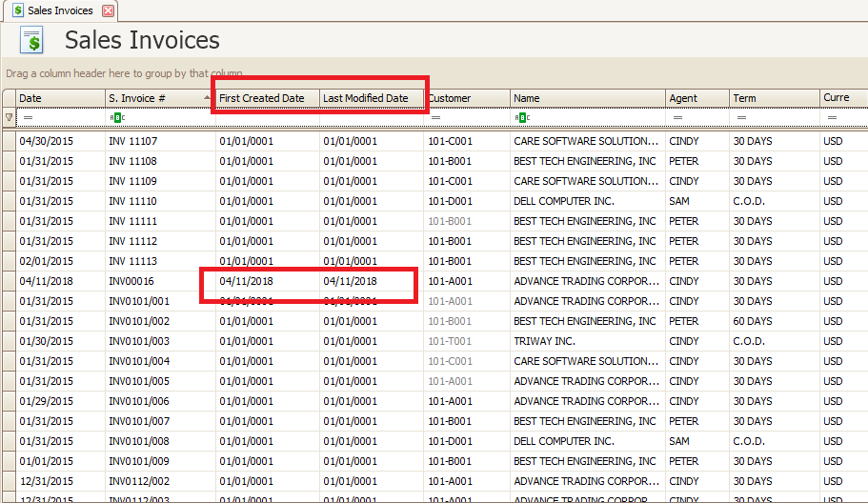Click the filter row funnel icon
868x503 pixels.
tap(9, 117)
